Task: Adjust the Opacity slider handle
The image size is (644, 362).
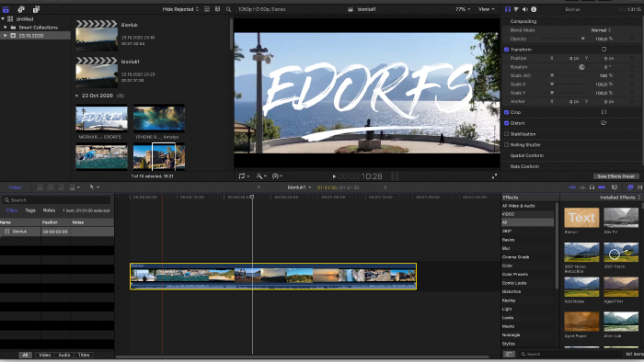Action: click(x=582, y=39)
